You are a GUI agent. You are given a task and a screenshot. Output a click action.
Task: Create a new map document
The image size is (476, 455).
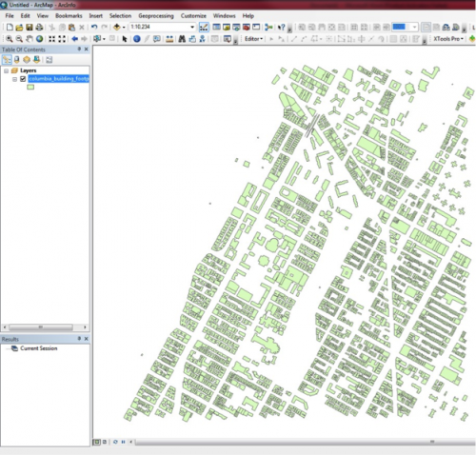10,28
